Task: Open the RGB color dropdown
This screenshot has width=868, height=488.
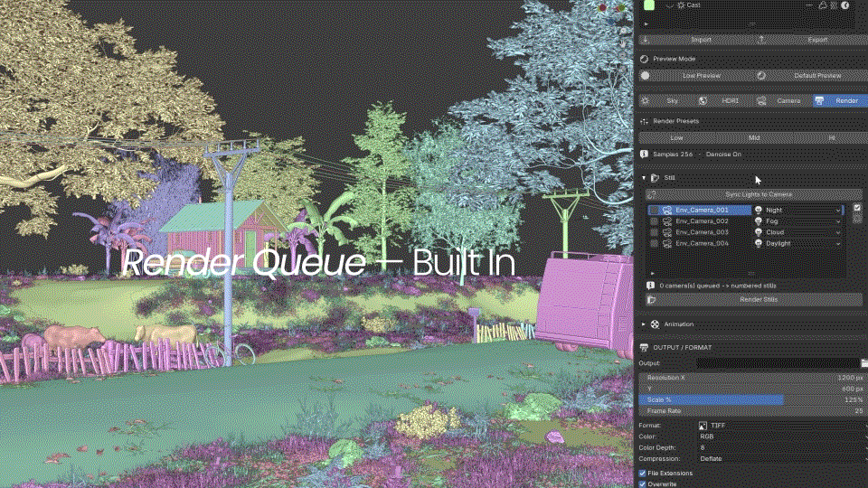Action: (x=782, y=436)
